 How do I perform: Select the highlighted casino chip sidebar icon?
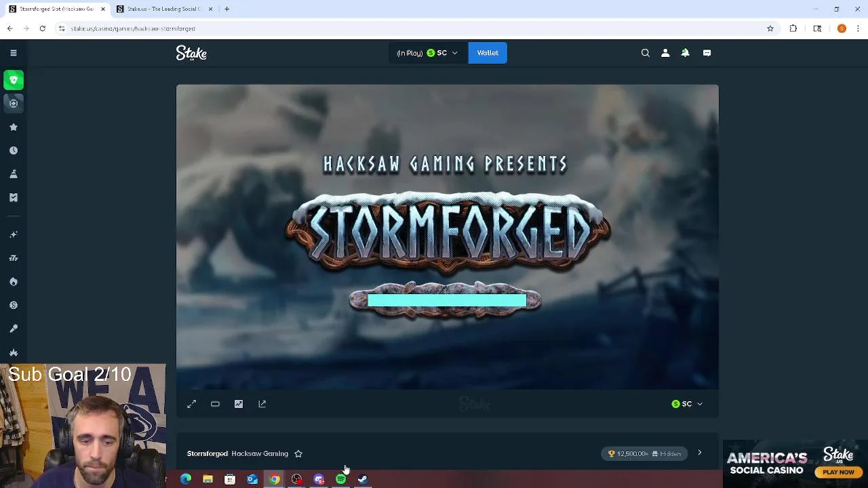(x=14, y=103)
